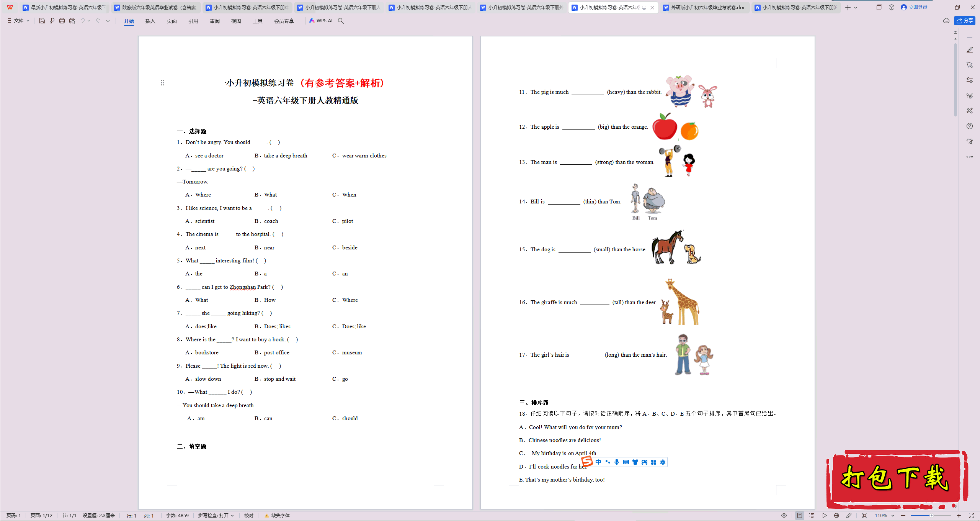Click the 缺失字体 missing fonts warning

(x=277, y=516)
